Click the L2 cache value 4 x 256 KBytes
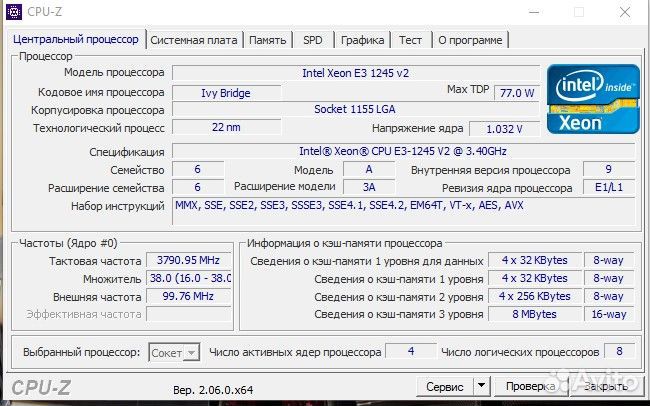 [x=535, y=296]
